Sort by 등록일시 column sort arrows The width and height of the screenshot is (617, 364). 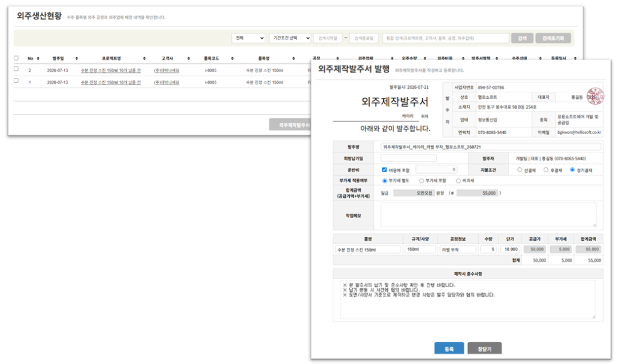point(575,58)
